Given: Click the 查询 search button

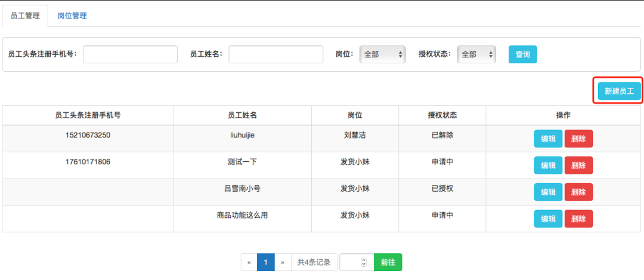Looking at the screenshot, I should tap(522, 54).
